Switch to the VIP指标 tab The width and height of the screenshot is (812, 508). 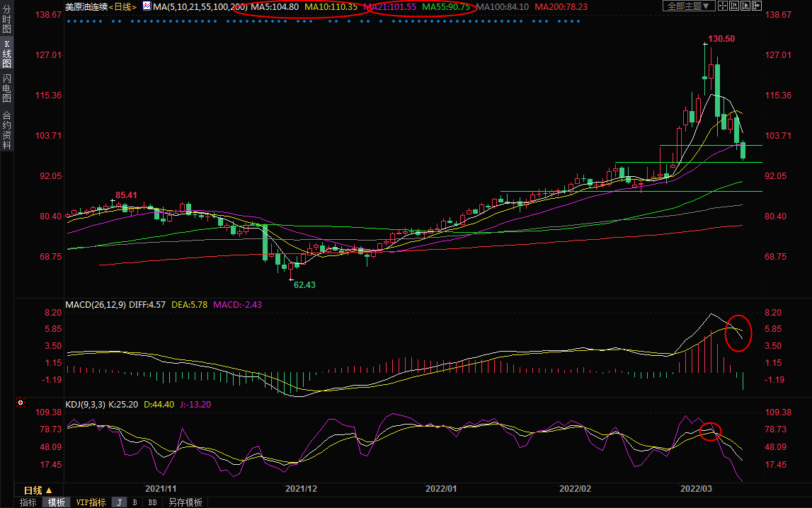[x=91, y=502]
